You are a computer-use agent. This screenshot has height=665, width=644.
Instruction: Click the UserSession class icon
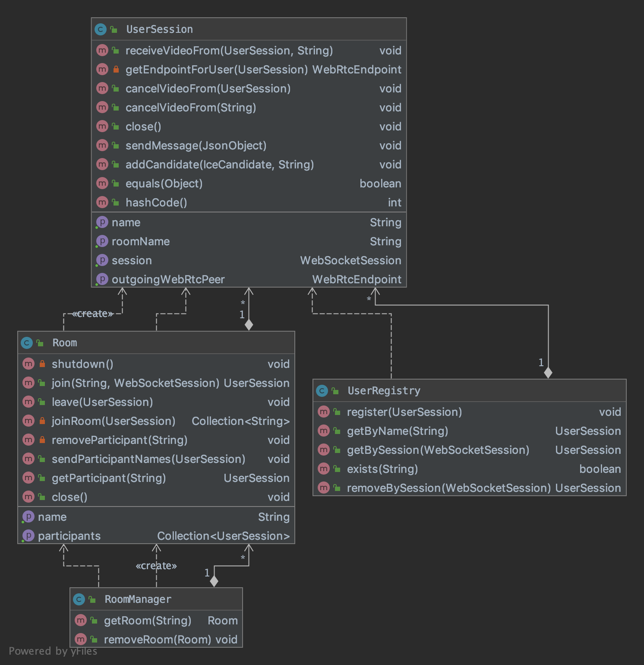[101, 29]
